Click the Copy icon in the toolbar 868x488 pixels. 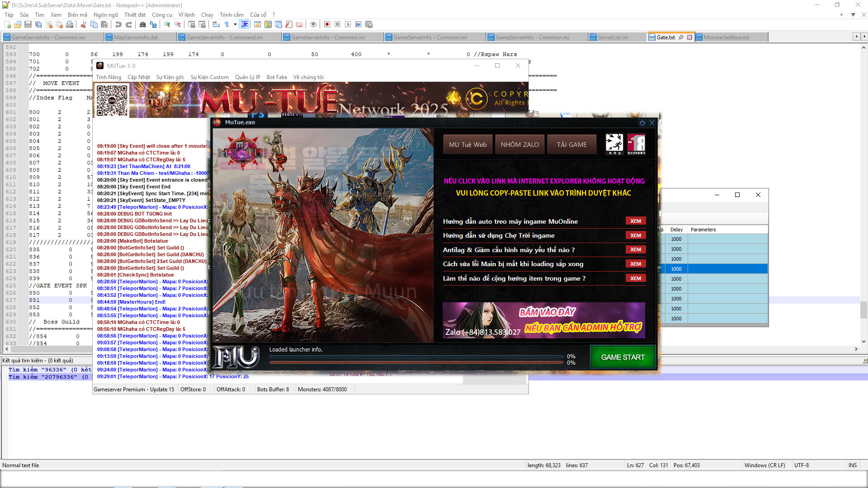94,24
